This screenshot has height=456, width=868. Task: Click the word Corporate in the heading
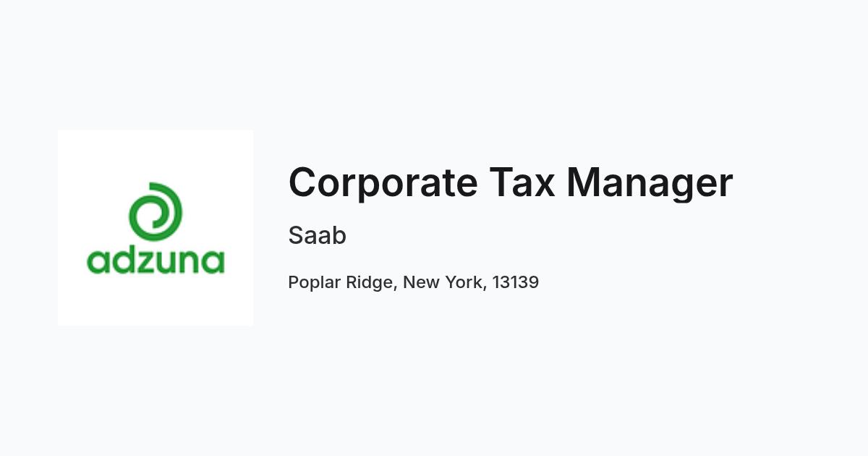tap(383, 182)
